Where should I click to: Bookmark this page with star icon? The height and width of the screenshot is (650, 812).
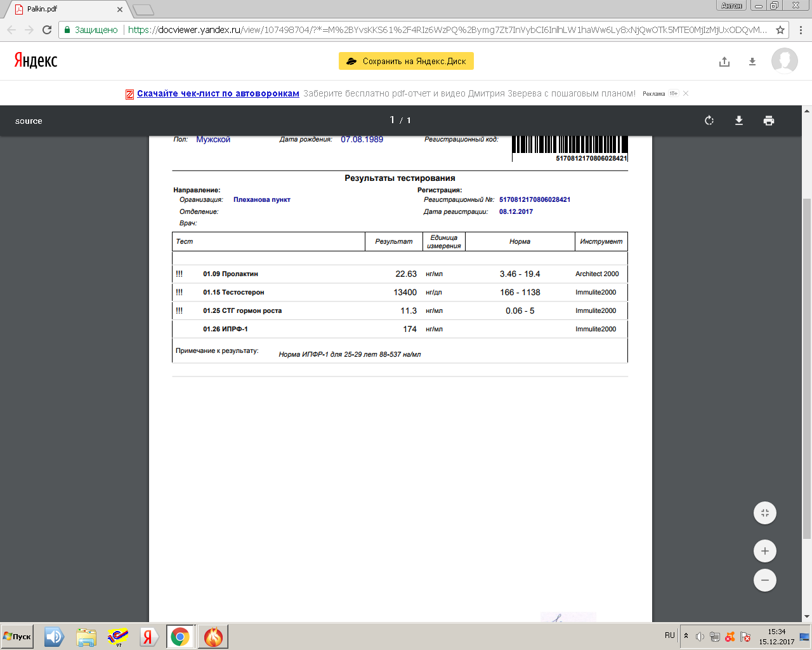(780, 30)
